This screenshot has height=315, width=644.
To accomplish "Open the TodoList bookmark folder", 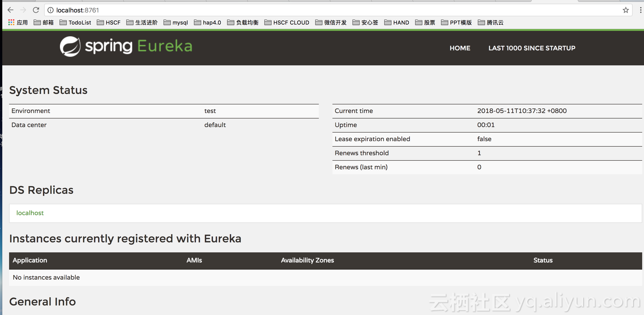I will click(x=75, y=22).
